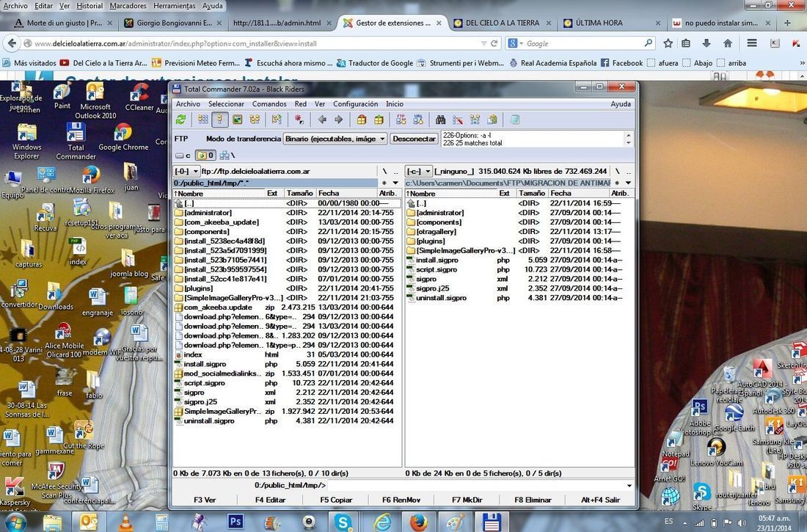Open Skype from the taskbar
The width and height of the screenshot is (807, 532).
(x=343, y=522)
